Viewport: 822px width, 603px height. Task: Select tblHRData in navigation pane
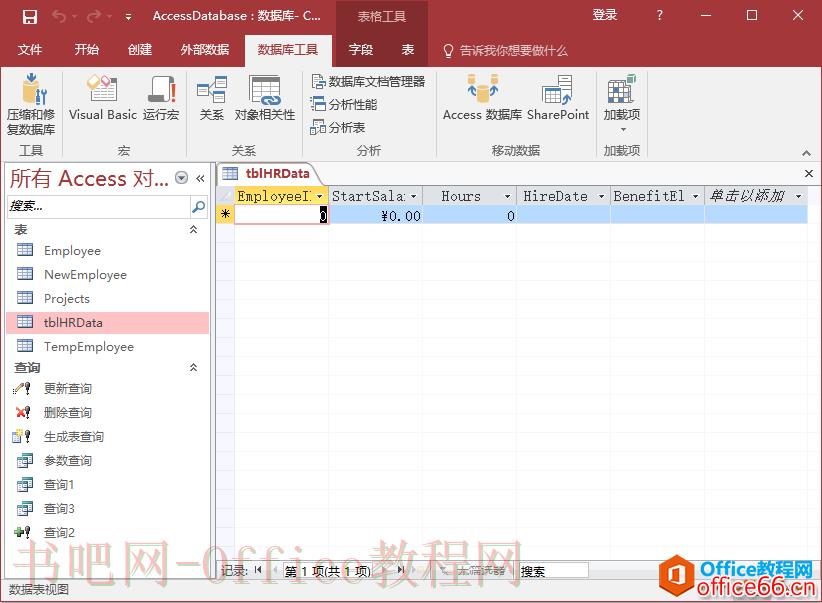click(107, 322)
